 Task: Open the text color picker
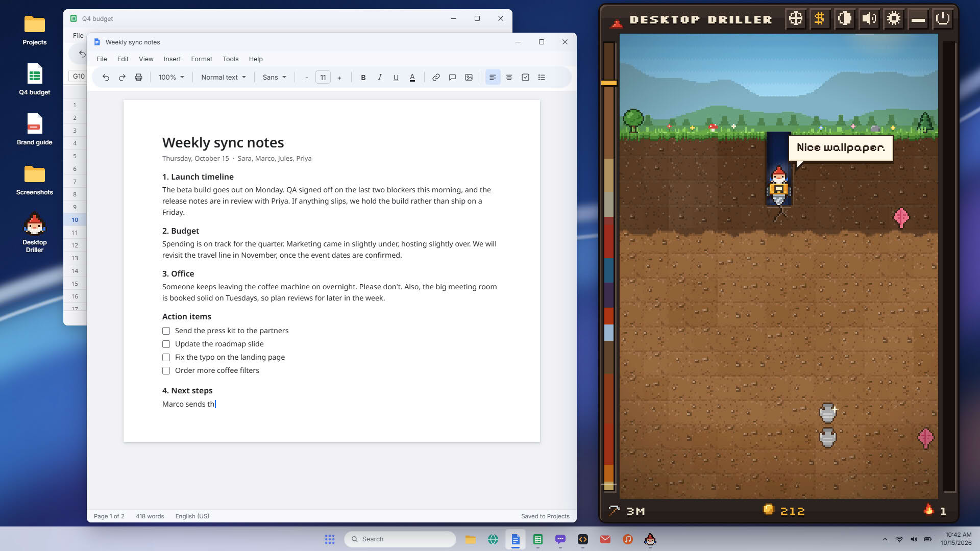click(x=412, y=78)
